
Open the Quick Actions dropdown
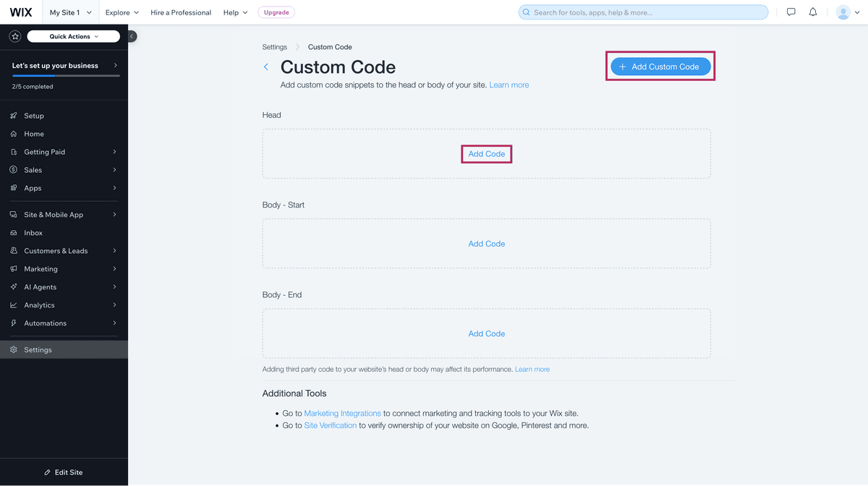(73, 36)
